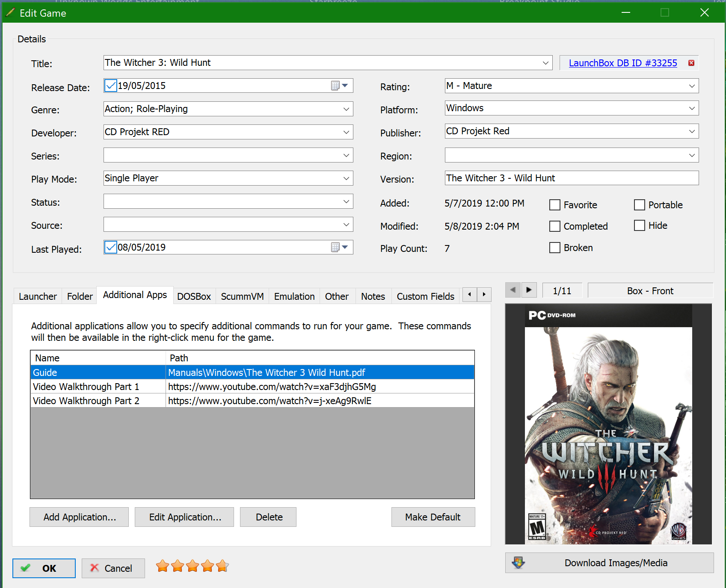726x588 pixels.
Task: Open the Box - Front image type selector
Action: 650,290
